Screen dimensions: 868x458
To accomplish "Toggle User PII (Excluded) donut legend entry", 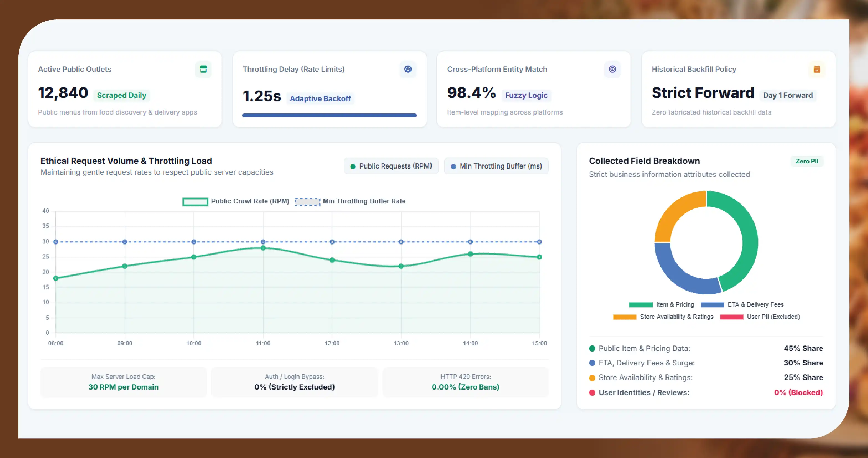I will click(x=760, y=317).
